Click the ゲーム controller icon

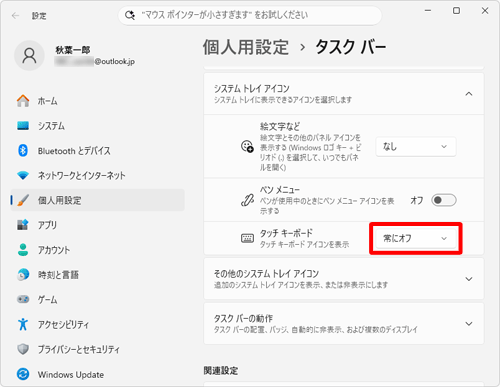(23, 299)
